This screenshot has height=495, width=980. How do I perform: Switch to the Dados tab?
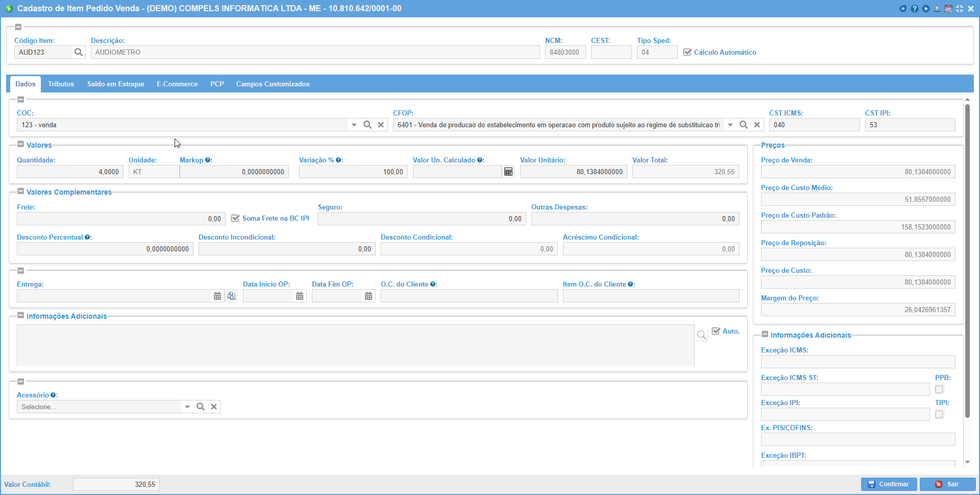point(26,84)
